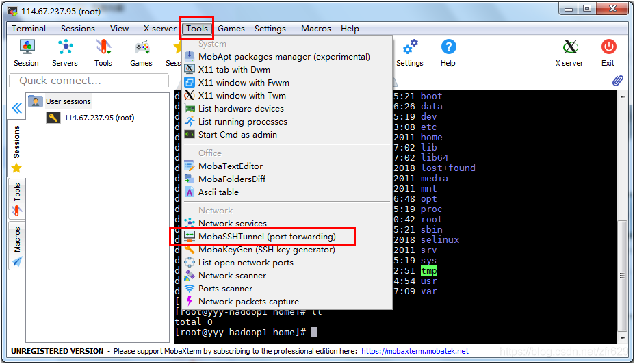
Task: Choose List open network ports
Action: click(x=287, y=262)
